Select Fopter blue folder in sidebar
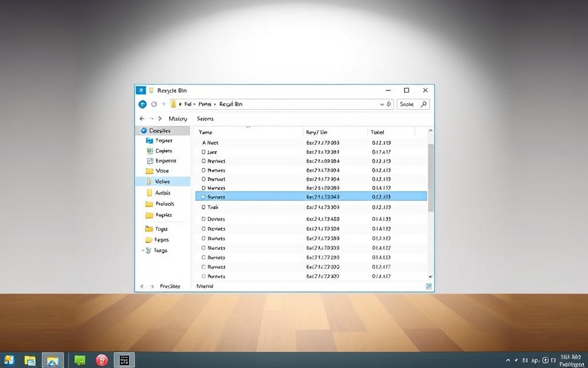Image resolution: width=588 pixels, height=368 pixels. [x=150, y=141]
